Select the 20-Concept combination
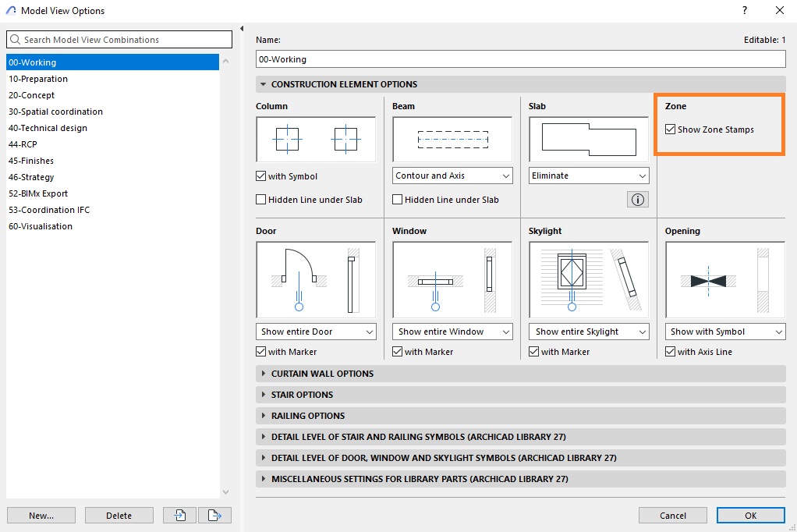 [x=113, y=95]
